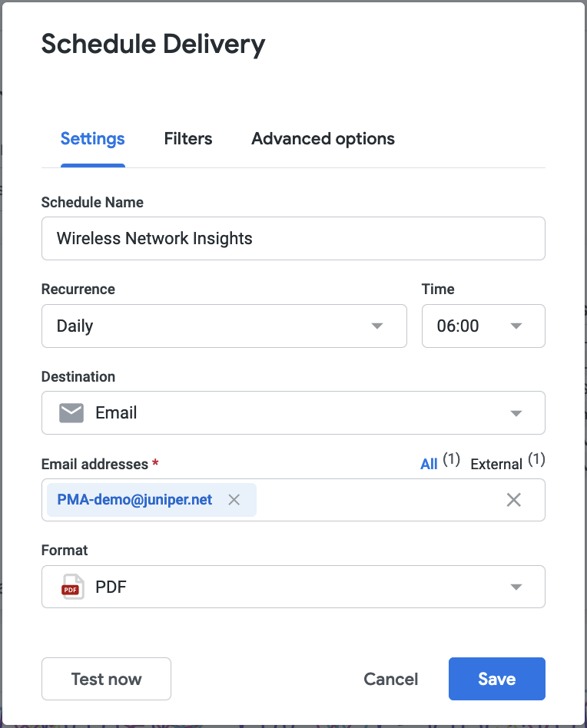The width and height of the screenshot is (587, 728).
Task: Click the empty area of the Email addresses field
Action: (376, 500)
